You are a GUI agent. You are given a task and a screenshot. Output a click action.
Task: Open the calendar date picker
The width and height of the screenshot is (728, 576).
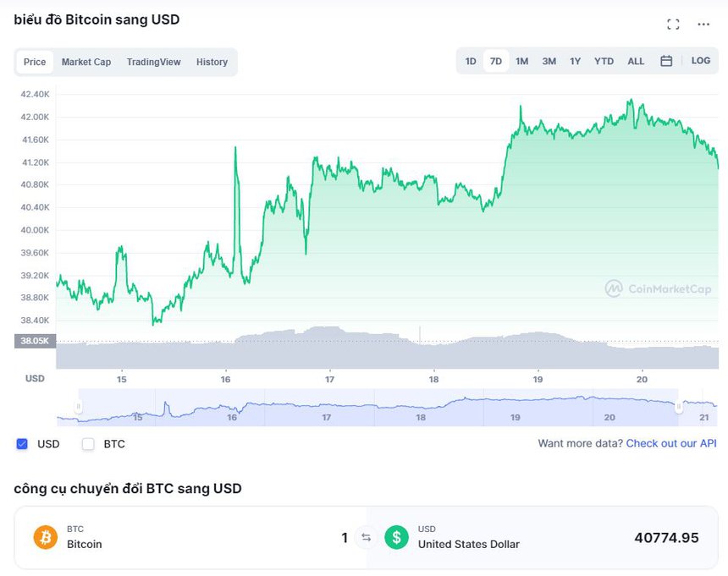coord(666,61)
